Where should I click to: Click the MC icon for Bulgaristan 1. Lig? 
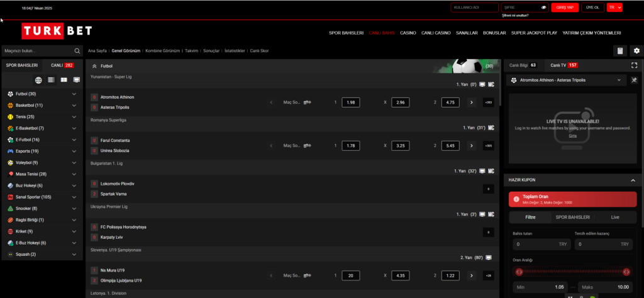coord(491,171)
